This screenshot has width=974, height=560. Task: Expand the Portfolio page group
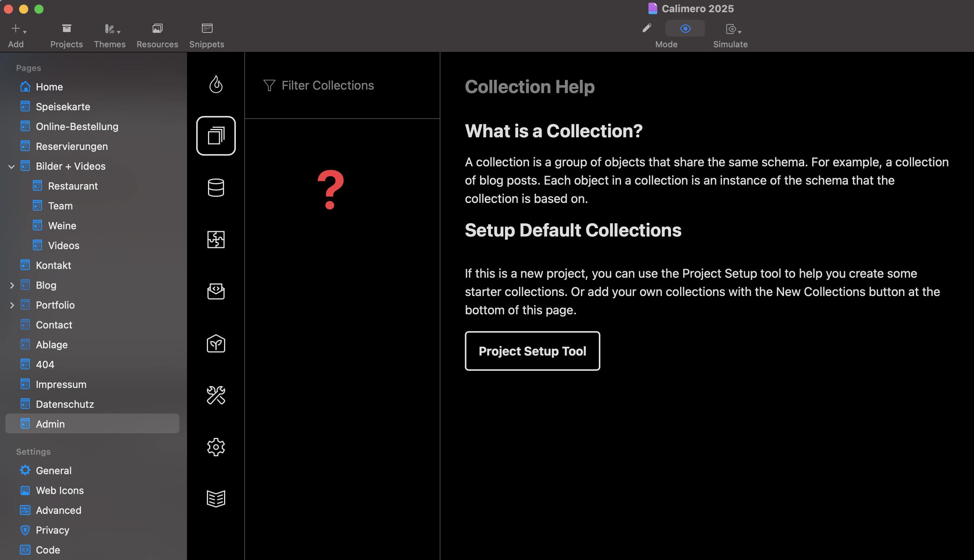pos(11,306)
